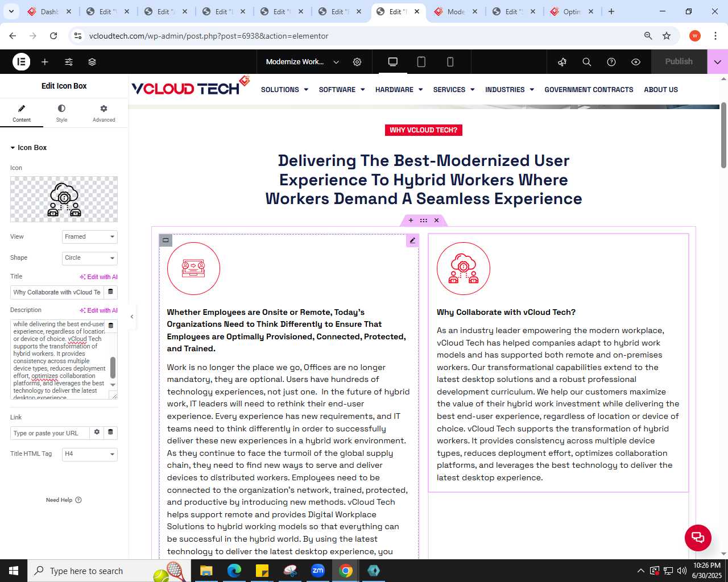Reload the browser page
Screen dimensions: 728x582
coord(53,36)
